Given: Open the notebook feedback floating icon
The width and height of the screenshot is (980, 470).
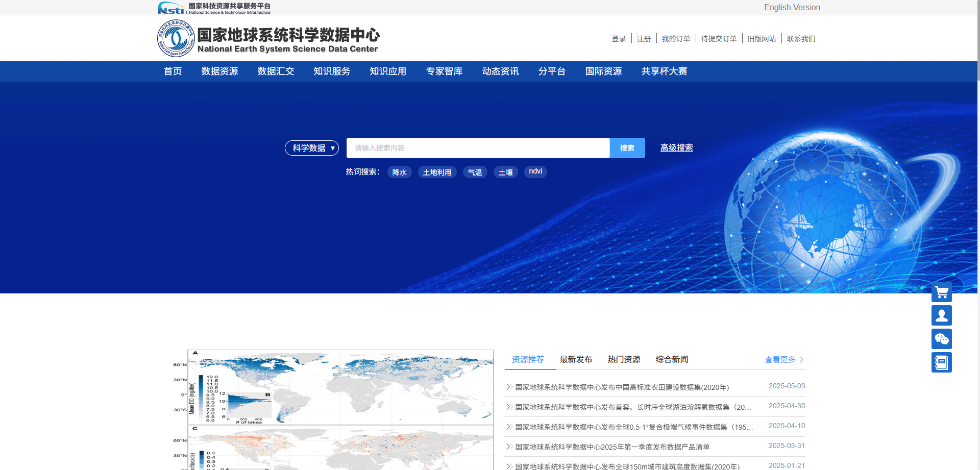Looking at the screenshot, I should click(941, 362).
